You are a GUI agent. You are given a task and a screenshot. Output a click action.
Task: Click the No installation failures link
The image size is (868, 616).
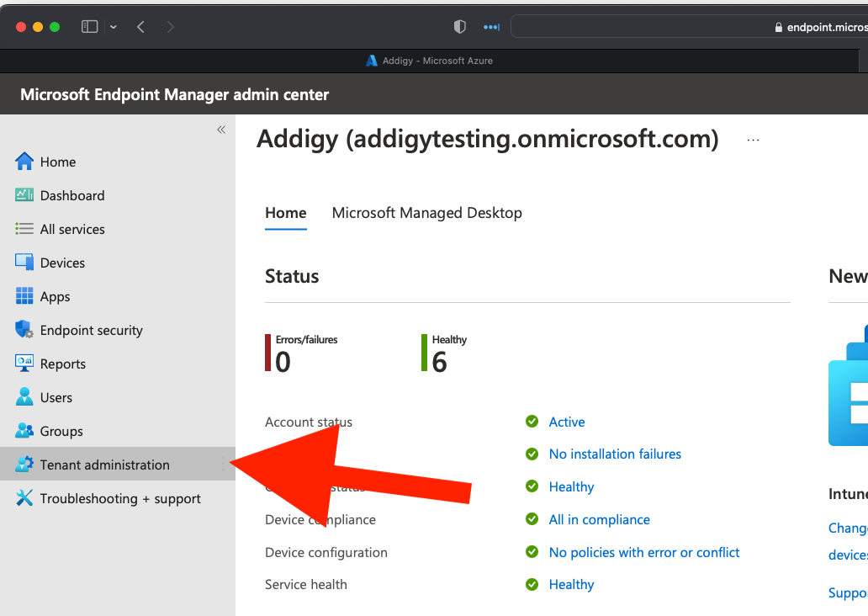[615, 454]
